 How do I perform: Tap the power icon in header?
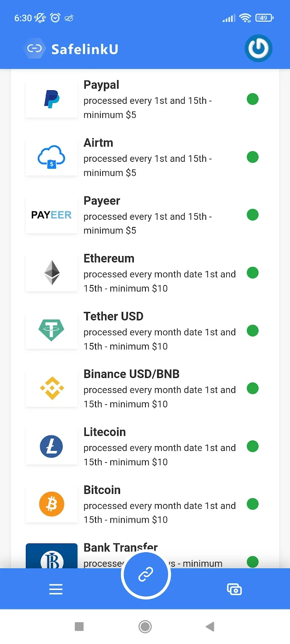tap(258, 49)
